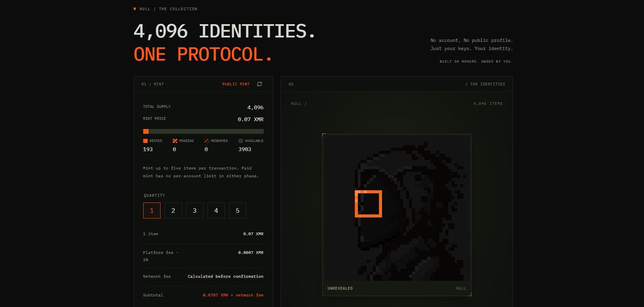Select quantity 1
The image size is (644, 307).
click(152, 210)
